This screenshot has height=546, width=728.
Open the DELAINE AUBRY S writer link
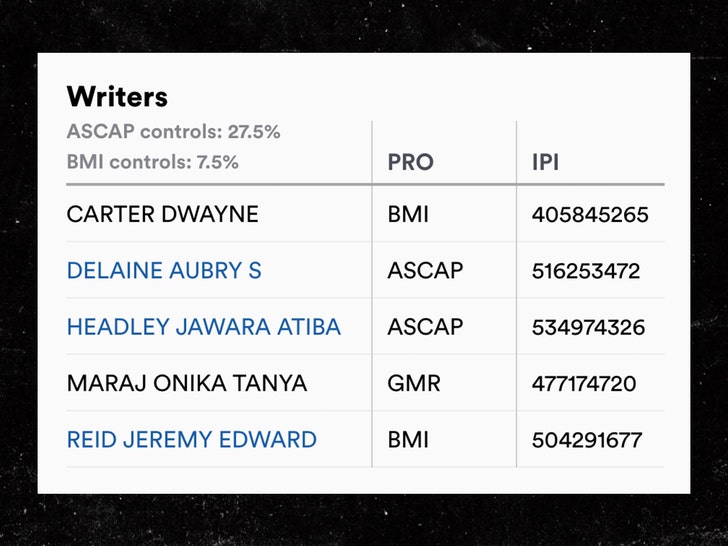coord(164,271)
